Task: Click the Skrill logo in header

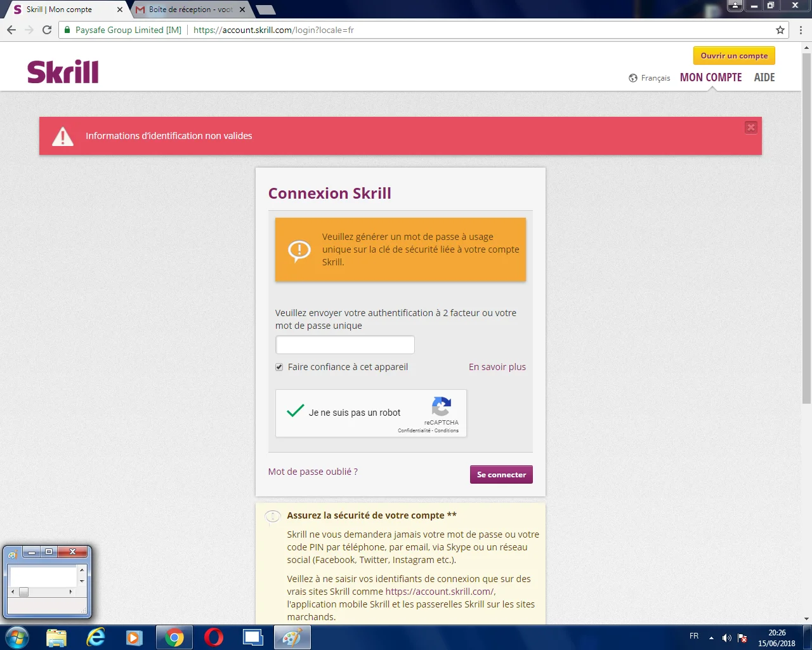Action: tap(63, 72)
